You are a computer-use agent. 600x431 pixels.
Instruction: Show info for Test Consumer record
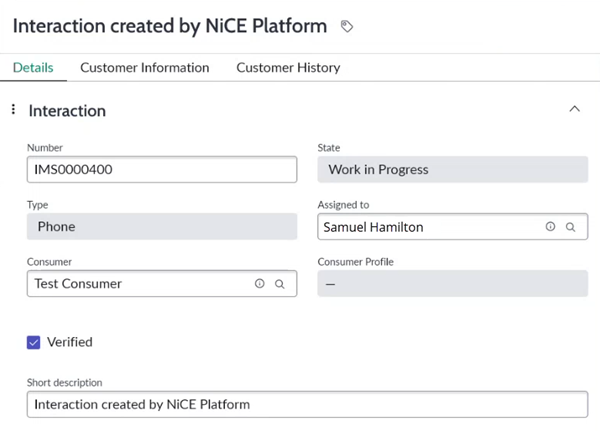tap(260, 284)
